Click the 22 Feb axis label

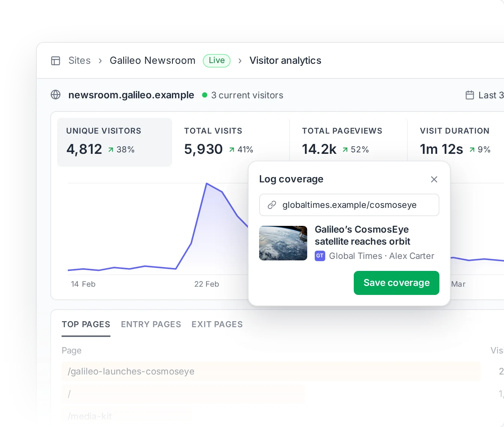pos(207,284)
